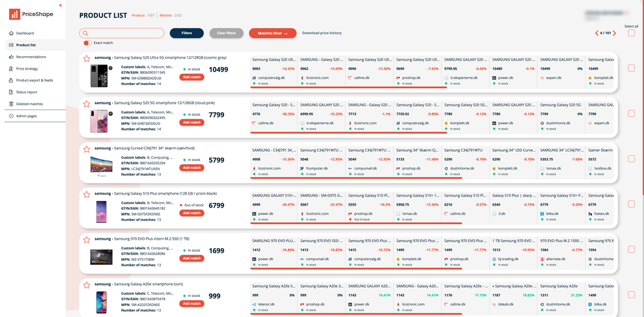
Task: Star the Galaxy S20 Ultra 5G product
Action: point(86,59)
